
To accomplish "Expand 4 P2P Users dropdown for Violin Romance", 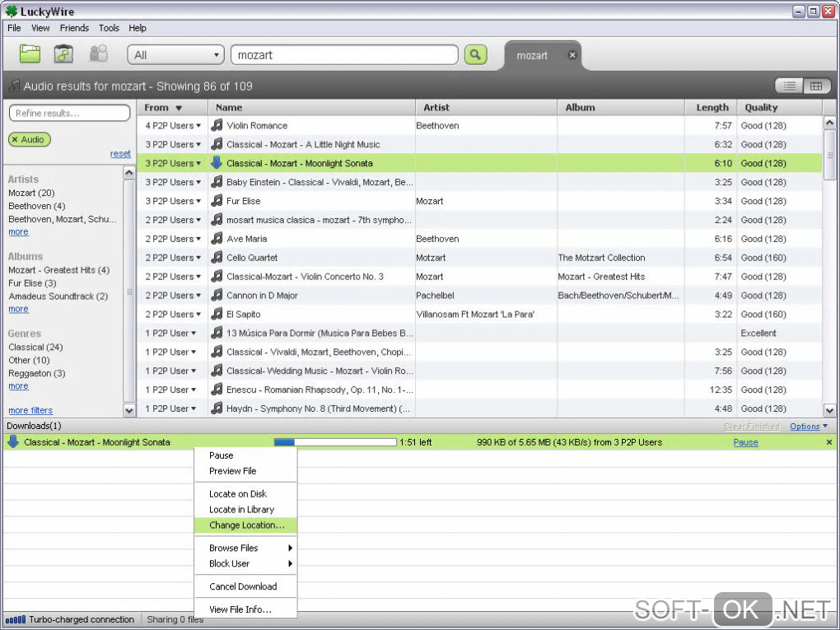I will click(x=198, y=125).
